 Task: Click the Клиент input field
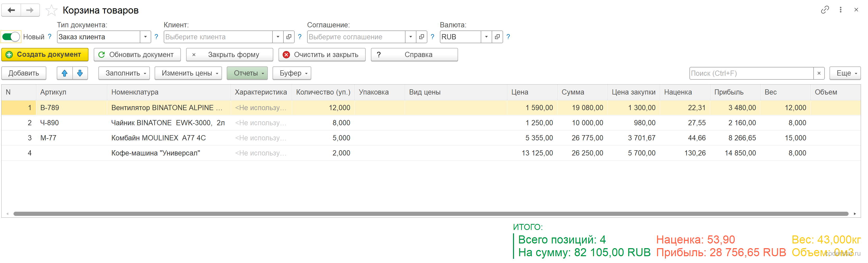(218, 37)
